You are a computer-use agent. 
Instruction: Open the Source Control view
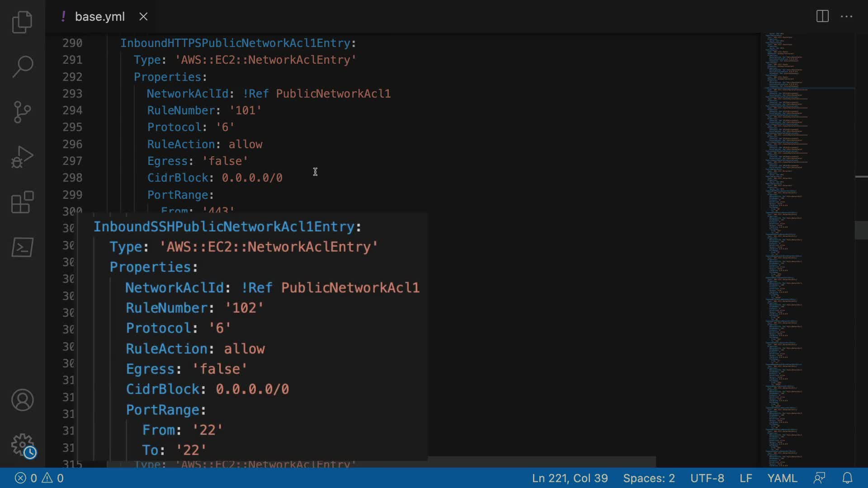[x=22, y=112]
